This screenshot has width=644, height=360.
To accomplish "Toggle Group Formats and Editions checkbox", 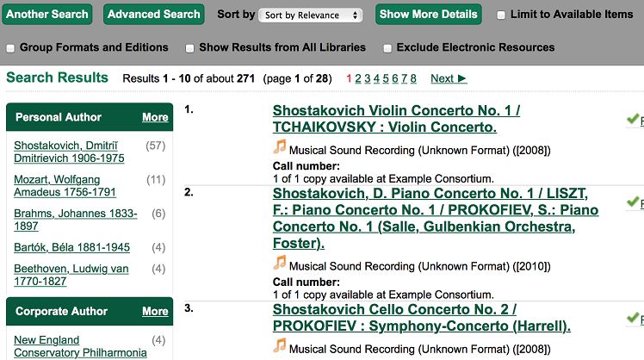I will (x=10, y=48).
